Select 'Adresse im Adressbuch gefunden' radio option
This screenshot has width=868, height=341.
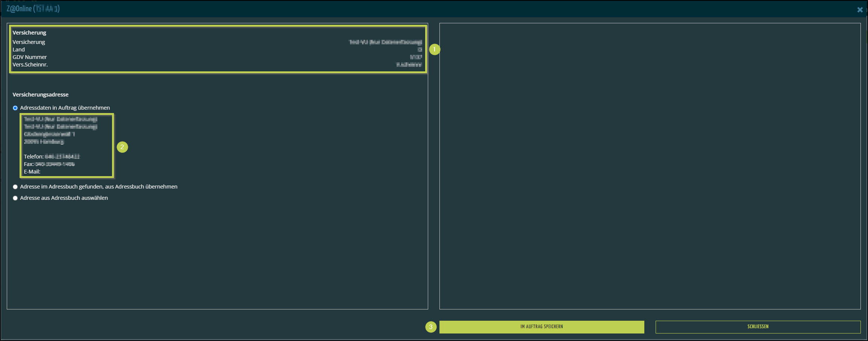click(15, 187)
